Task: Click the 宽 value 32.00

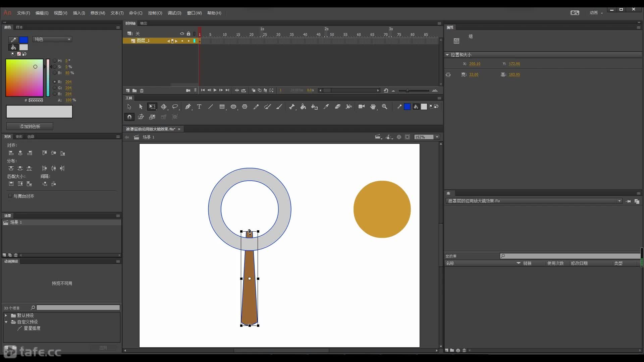Action: coord(474,74)
